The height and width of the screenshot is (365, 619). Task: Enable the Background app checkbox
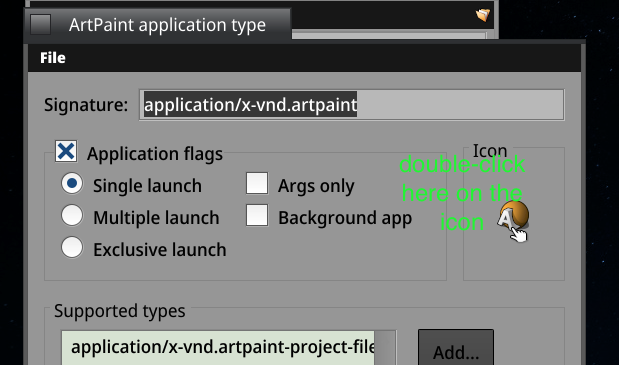(x=257, y=215)
